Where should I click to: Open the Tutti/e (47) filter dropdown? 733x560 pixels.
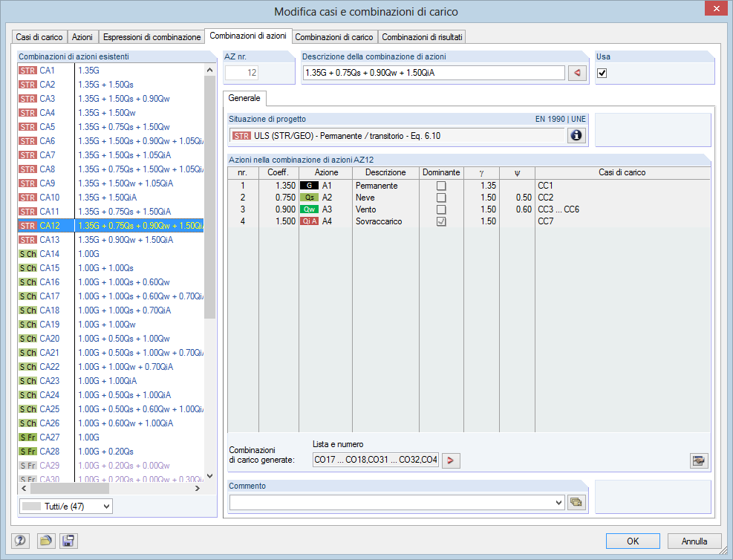pos(66,507)
